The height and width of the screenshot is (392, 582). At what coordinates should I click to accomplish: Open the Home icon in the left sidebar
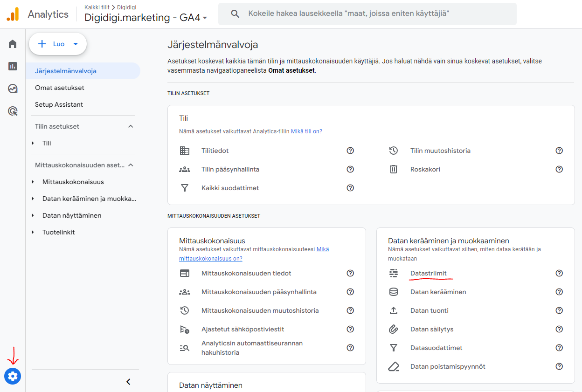tap(12, 43)
